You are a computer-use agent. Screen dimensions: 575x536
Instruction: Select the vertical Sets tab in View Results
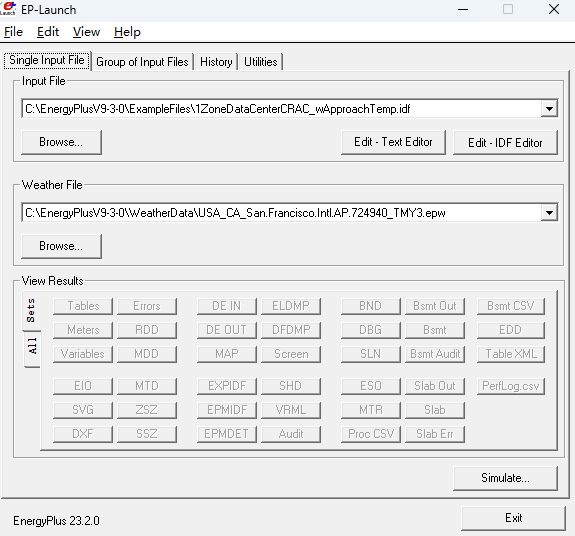tap(31, 311)
